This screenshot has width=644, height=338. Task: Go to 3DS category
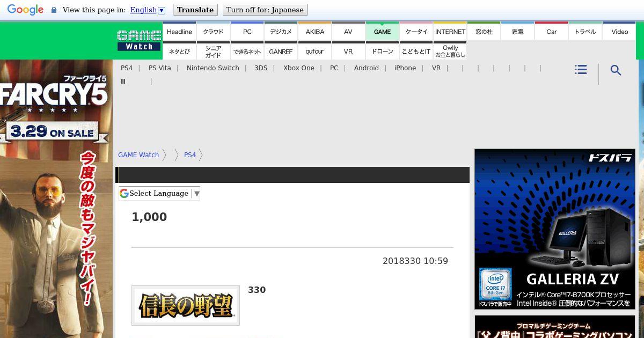(x=261, y=68)
